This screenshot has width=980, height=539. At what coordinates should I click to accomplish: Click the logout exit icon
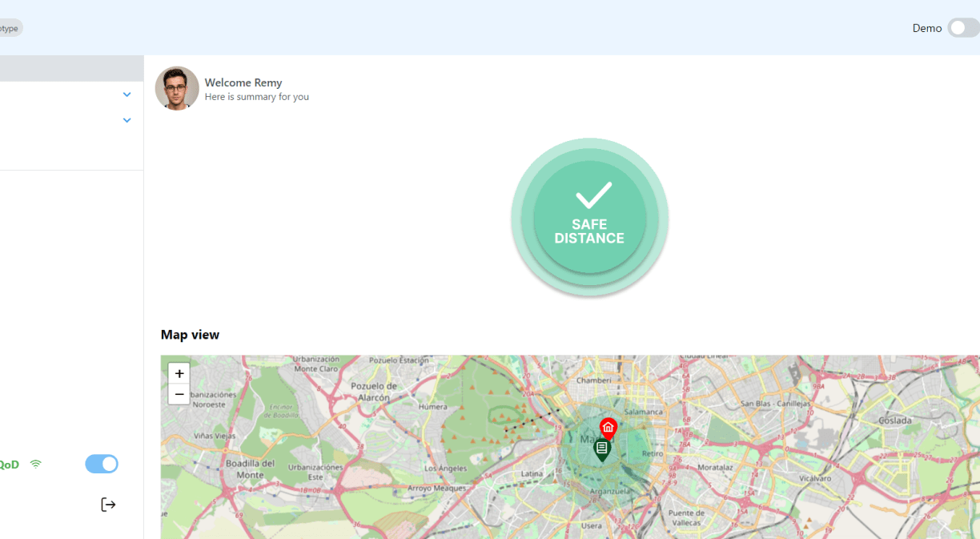coord(108,505)
